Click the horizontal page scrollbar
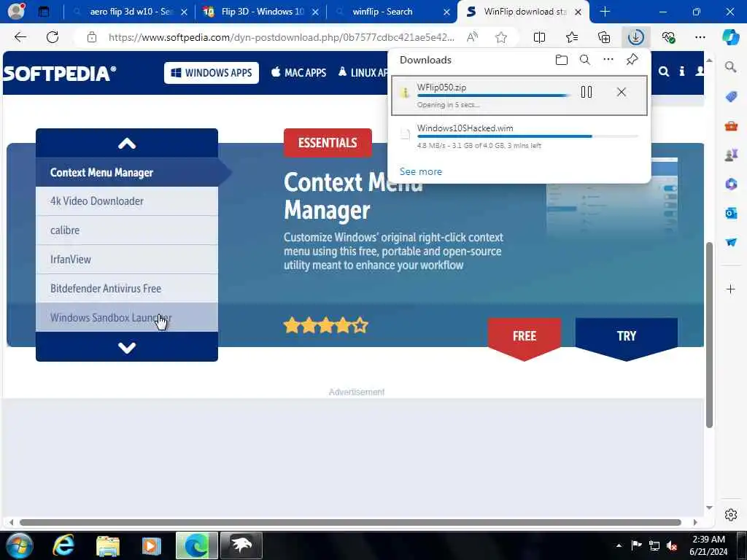 coord(350,522)
